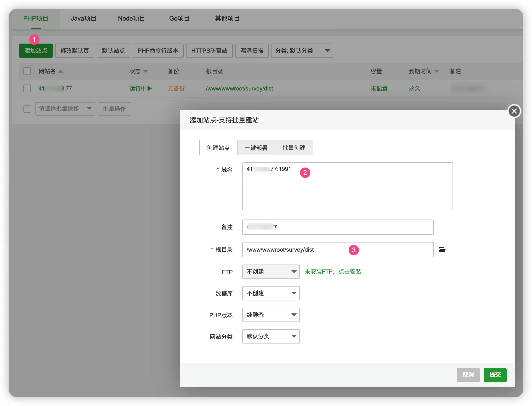Close the add-site dialog with X

[x=514, y=111]
